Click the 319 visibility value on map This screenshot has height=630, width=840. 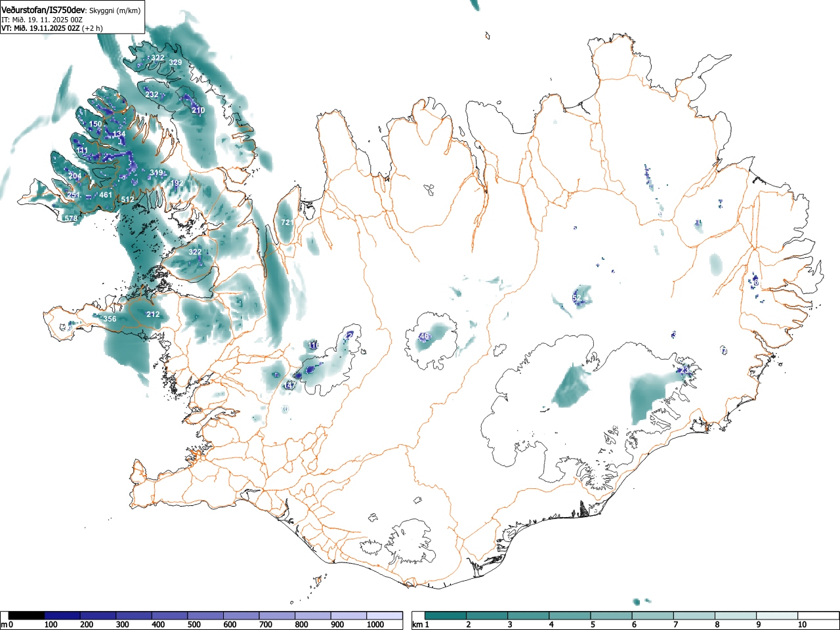click(156, 173)
